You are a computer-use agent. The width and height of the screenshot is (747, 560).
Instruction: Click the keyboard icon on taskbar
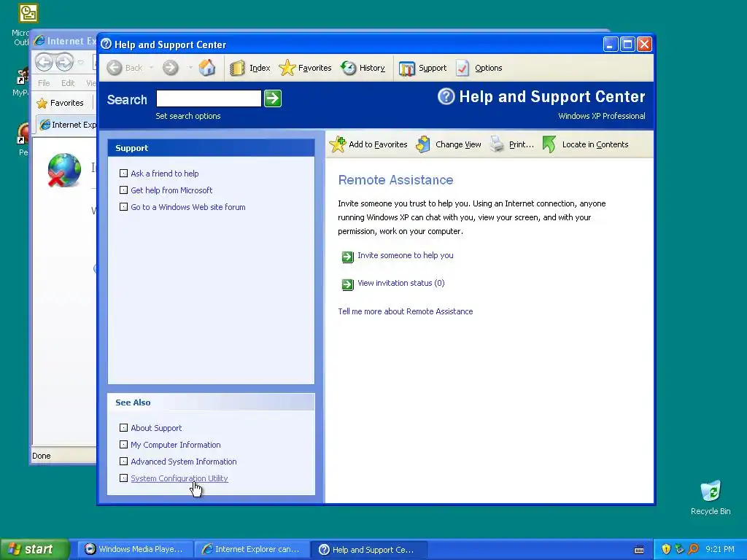(639, 550)
